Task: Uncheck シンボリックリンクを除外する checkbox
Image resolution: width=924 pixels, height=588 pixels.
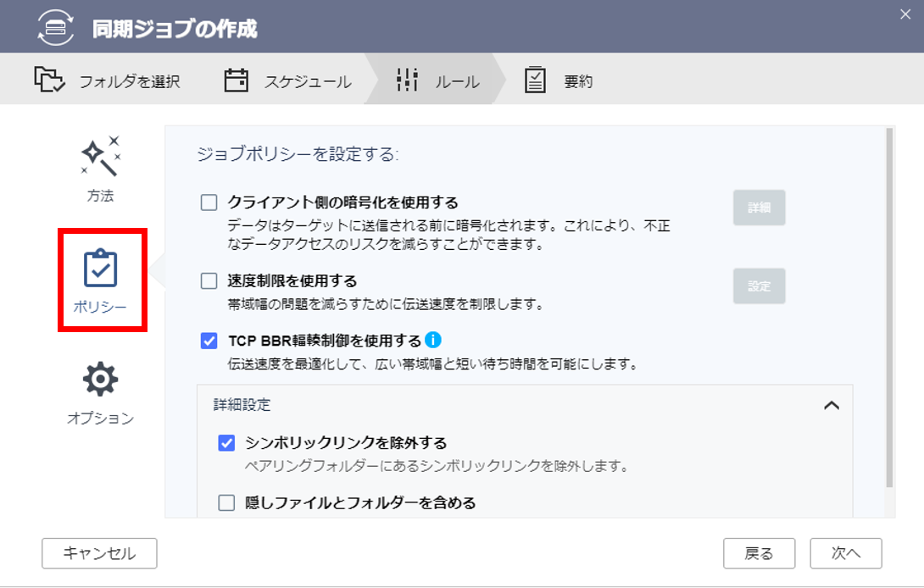Action: tap(226, 442)
